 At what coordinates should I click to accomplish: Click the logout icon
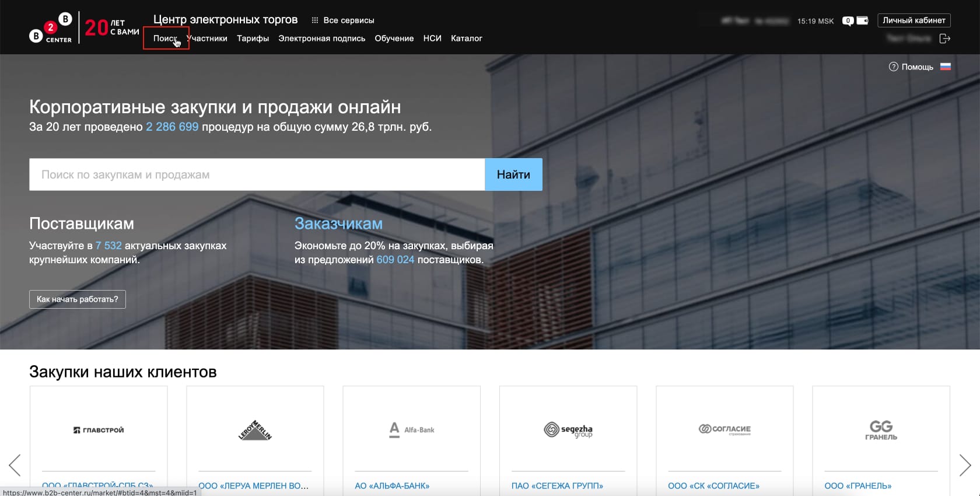point(945,39)
